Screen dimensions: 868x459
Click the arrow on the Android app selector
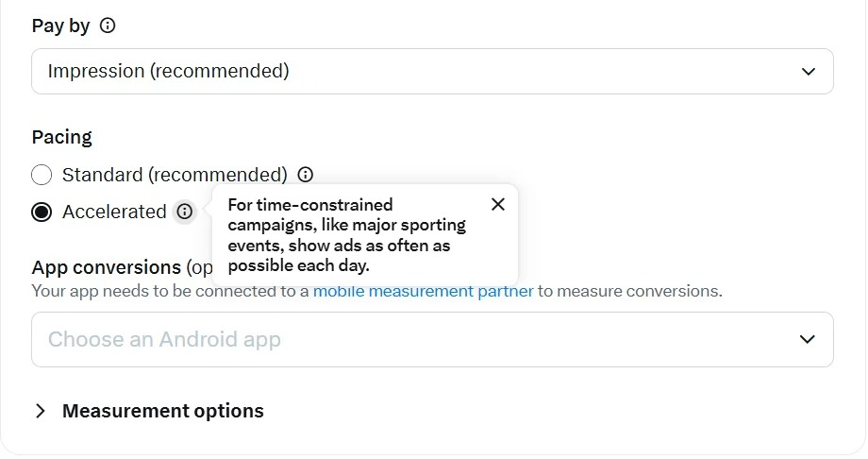coord(808,339)
